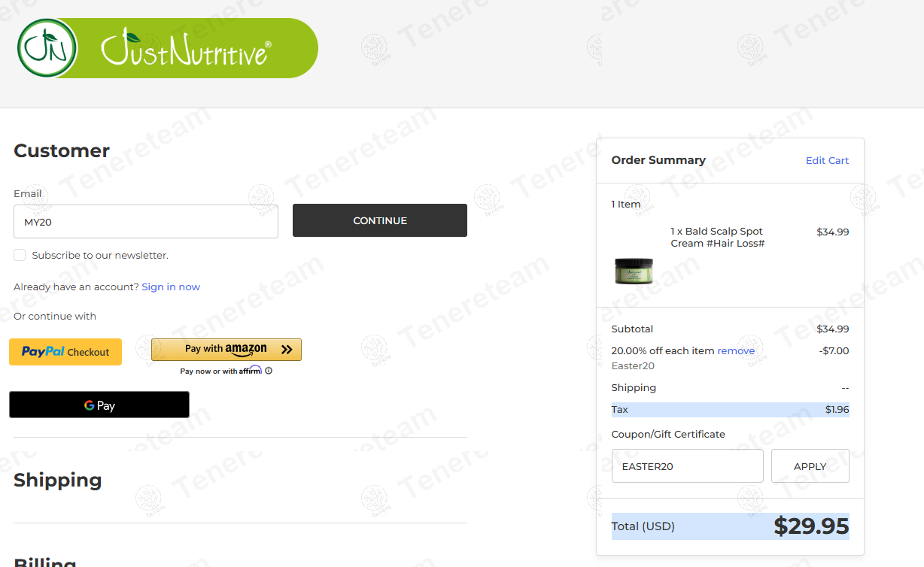Open the Sign in now link
The image size is (924, 567).
tap(171, 287)
